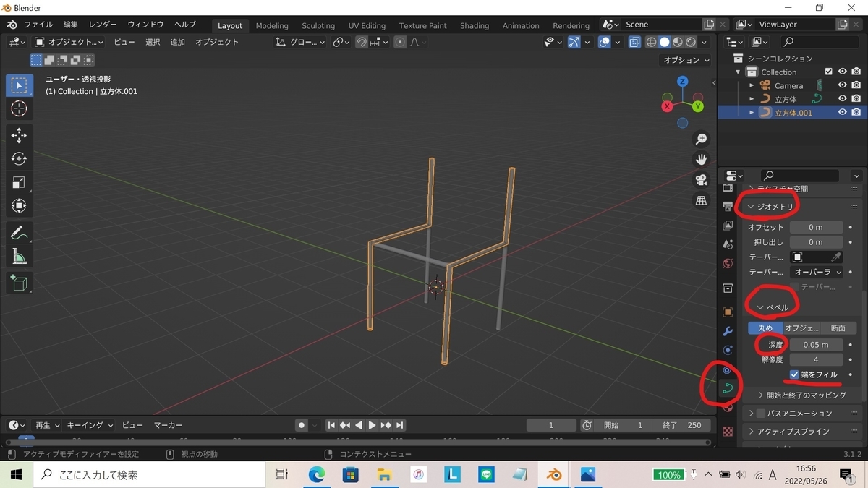
Task: Select the Select Box tool
Action: (20, 85)
